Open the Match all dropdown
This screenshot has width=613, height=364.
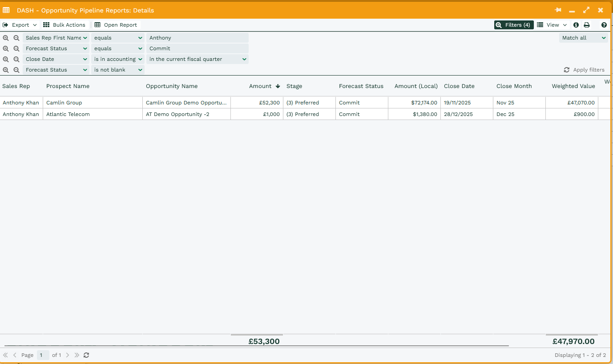(583, 38)
